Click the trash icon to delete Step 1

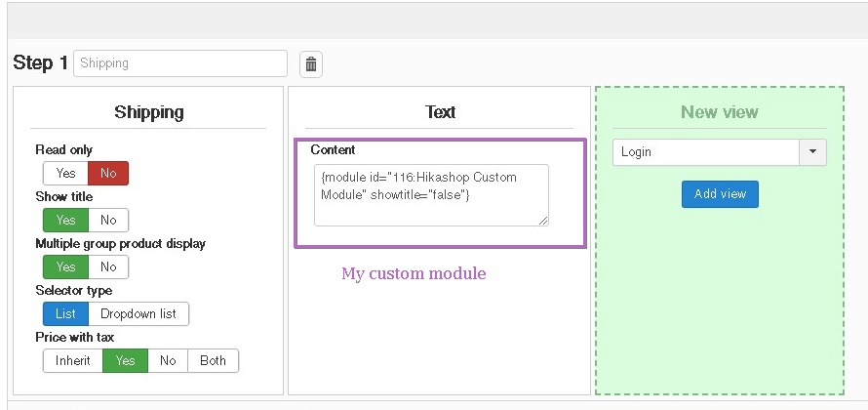point(311,64)
